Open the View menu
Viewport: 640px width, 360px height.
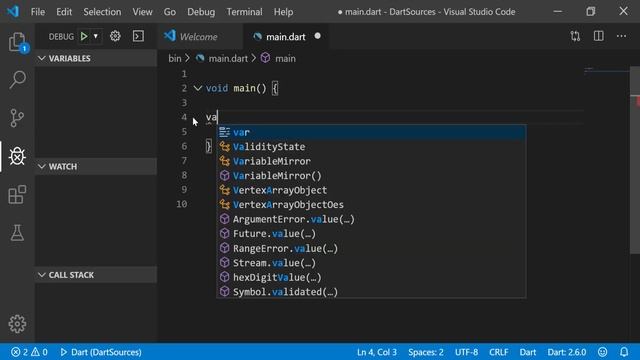pos(142,12)
